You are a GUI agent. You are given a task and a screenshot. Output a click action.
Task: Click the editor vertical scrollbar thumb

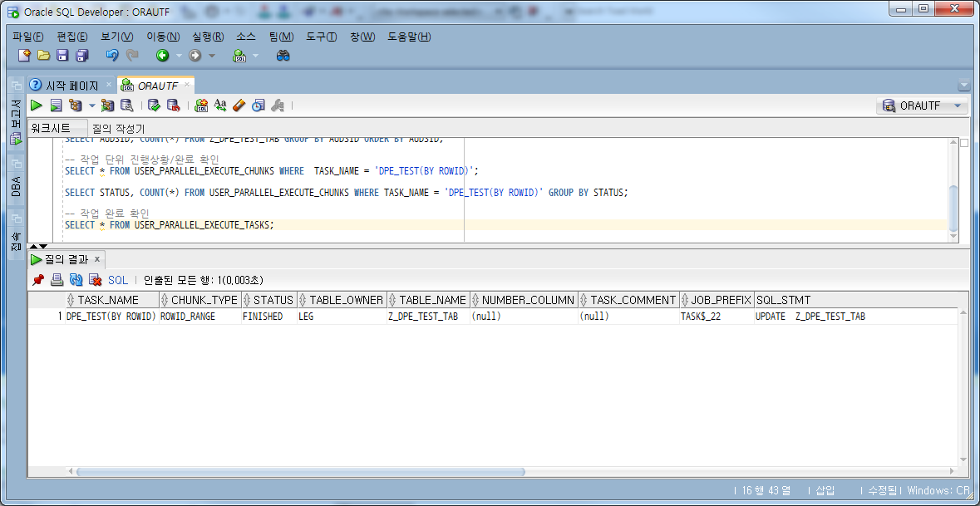pos(953,208)
